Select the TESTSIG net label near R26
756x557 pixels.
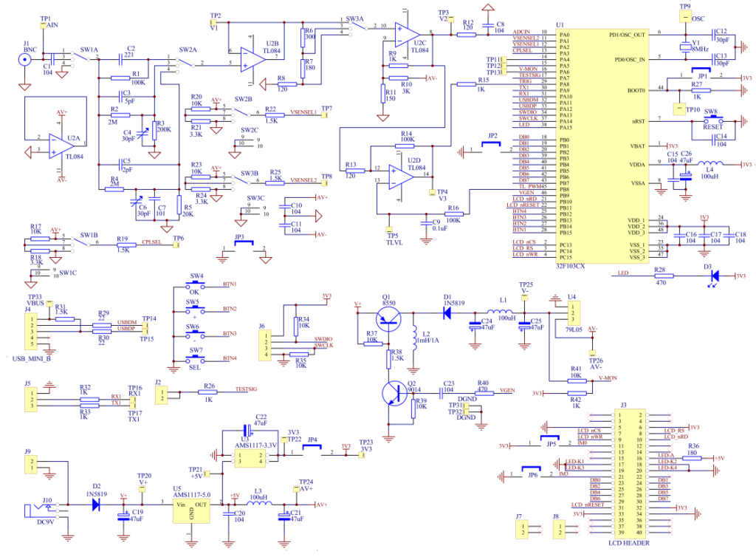click(247, 389)
